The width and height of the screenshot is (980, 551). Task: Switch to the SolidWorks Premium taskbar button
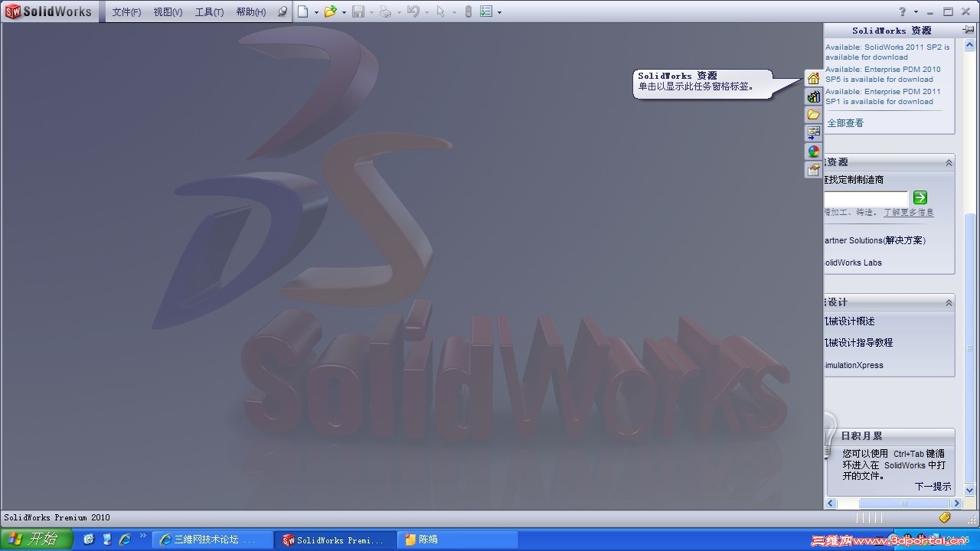(x=335, y=540)
